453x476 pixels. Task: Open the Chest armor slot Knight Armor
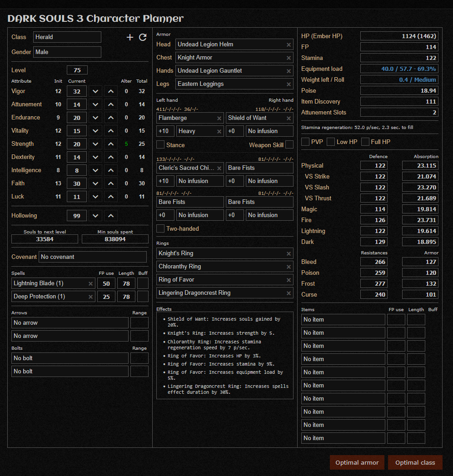[x=234, y=58]
